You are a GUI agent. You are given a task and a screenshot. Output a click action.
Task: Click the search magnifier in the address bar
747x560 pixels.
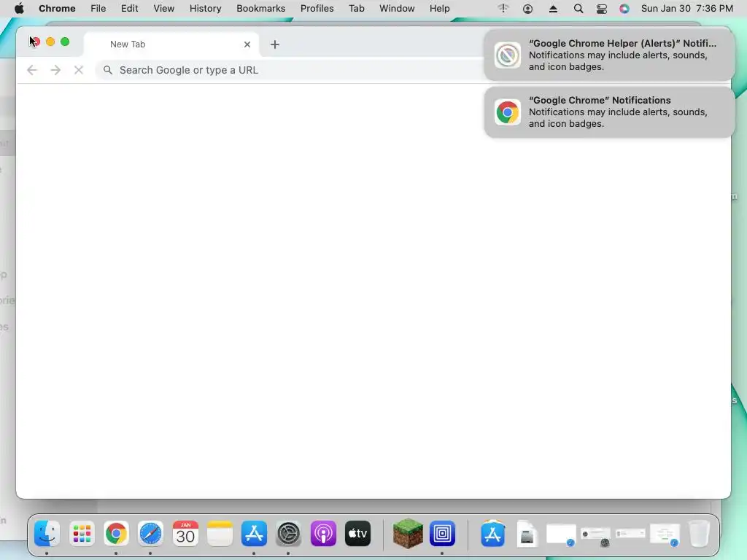108,70
